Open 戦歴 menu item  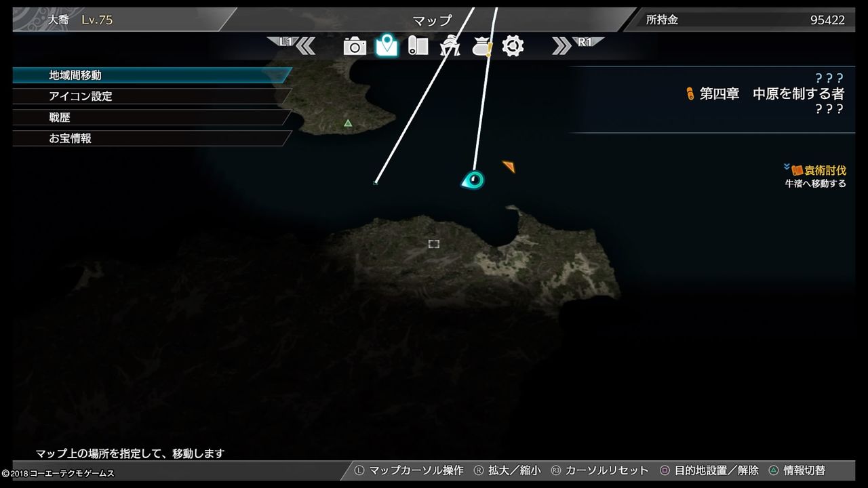pos(152,117)
